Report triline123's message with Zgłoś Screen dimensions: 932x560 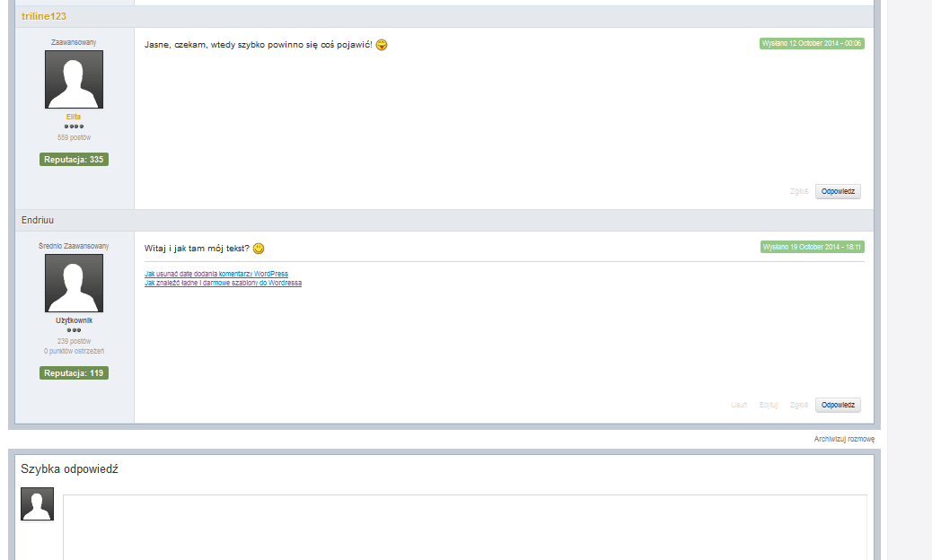(x=798, y=191)
